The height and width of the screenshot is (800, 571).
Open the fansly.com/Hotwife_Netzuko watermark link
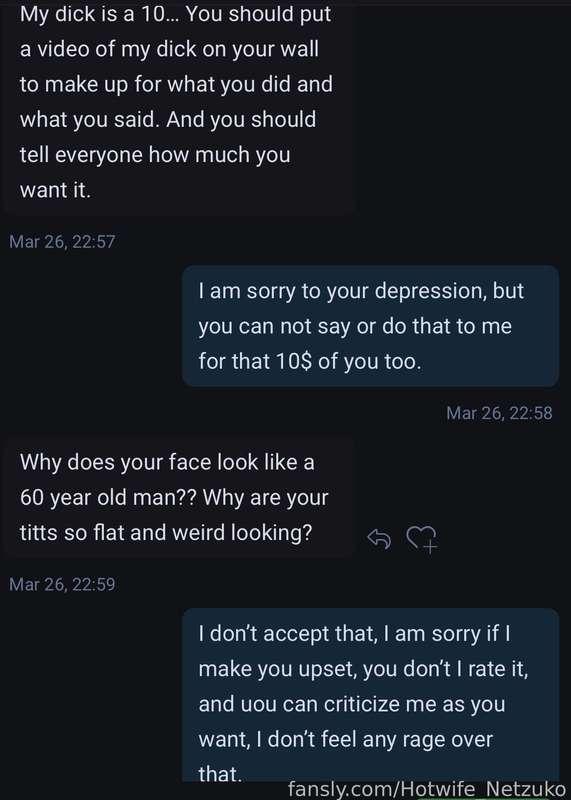tap(429, 789)
